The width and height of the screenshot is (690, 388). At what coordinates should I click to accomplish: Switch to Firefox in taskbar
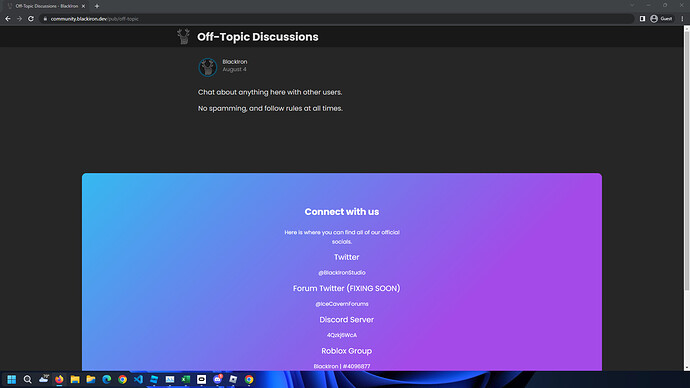coord(59,379)
